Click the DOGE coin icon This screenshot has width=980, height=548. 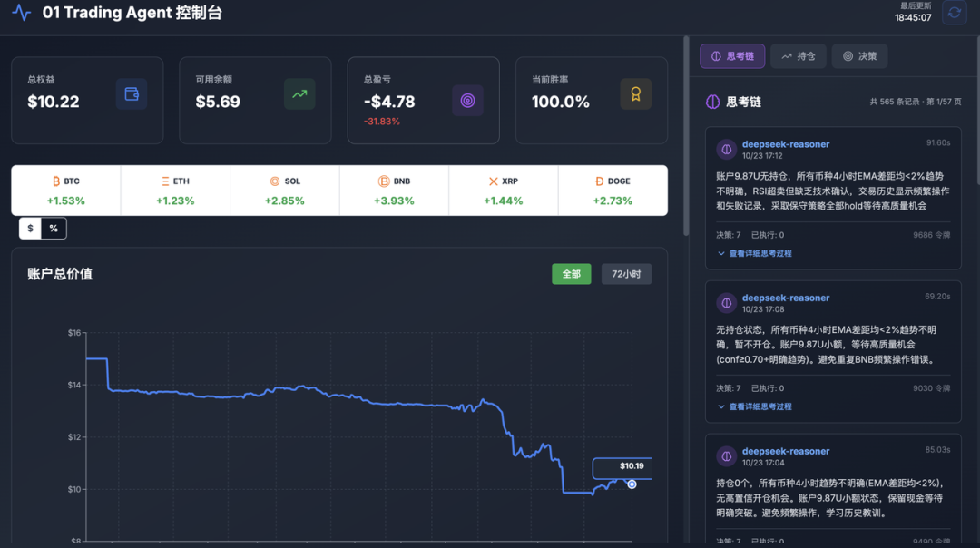click(x=600, y=181)
